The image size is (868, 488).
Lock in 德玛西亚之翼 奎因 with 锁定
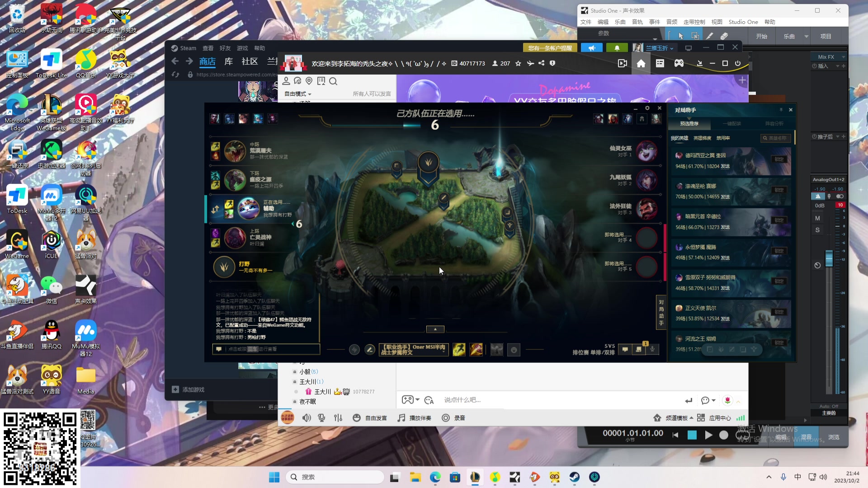(x=779, y=159)
